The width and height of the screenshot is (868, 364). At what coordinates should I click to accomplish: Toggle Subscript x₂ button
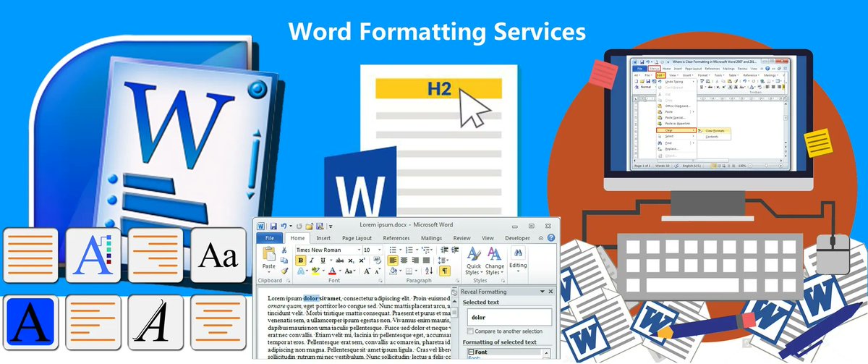pyautogui.click(x=351, y=261)
